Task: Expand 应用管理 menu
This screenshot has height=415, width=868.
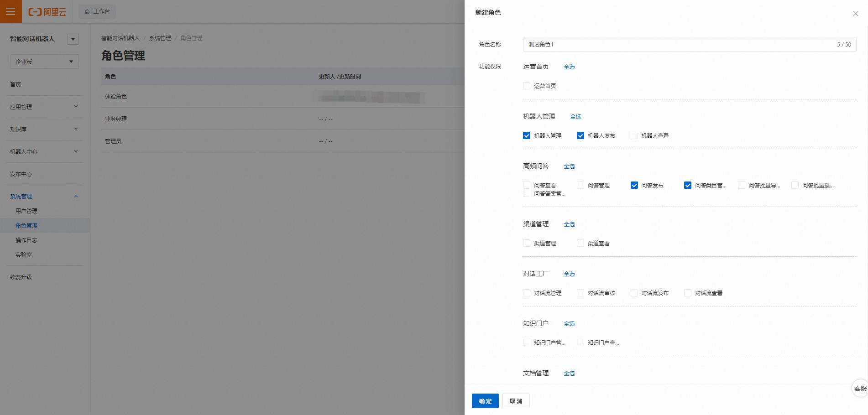Action: [x=44, y=107]
